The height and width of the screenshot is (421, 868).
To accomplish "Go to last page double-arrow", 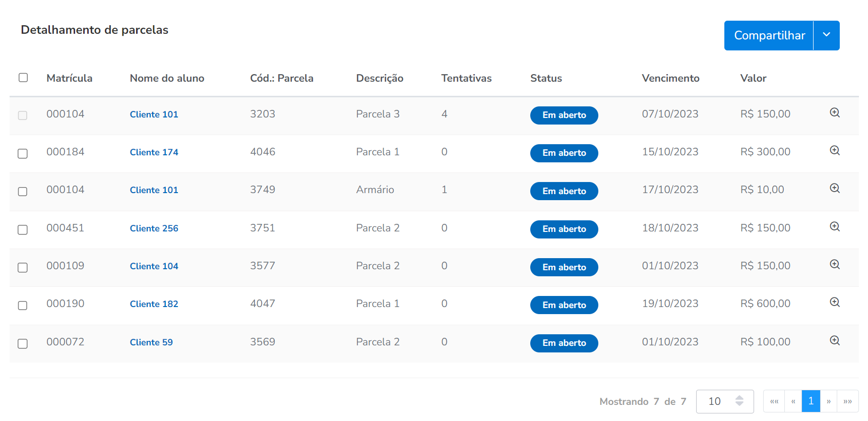I will [x=847, y=401].
